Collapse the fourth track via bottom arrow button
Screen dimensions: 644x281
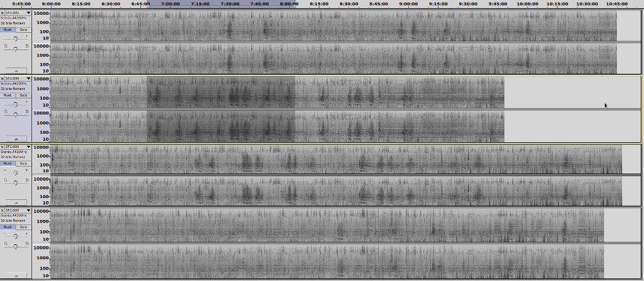[15, 268]
